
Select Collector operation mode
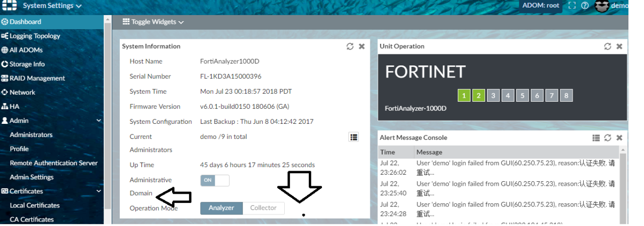(x=264, y=208)
